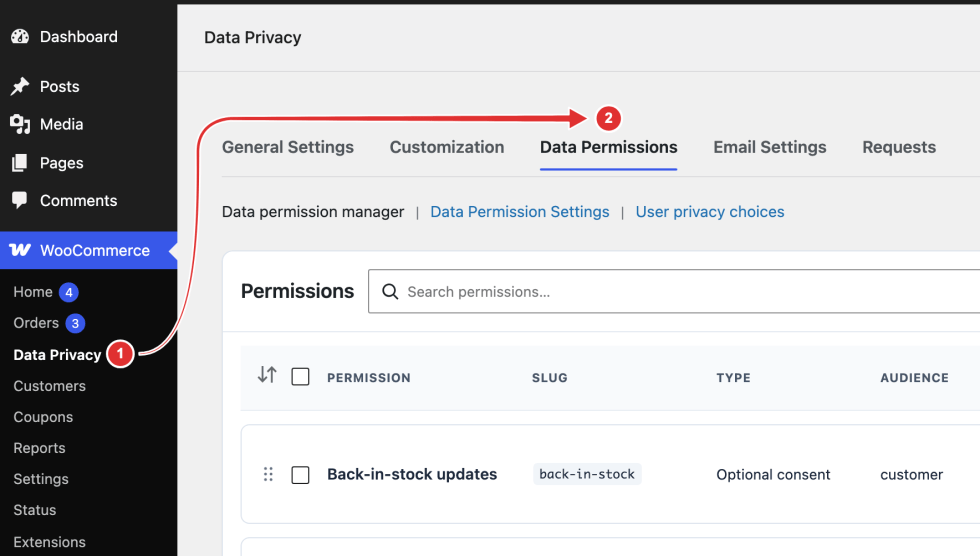Click the TYPE column header
This screenshot has width=980, height=556.
[733, 378]
